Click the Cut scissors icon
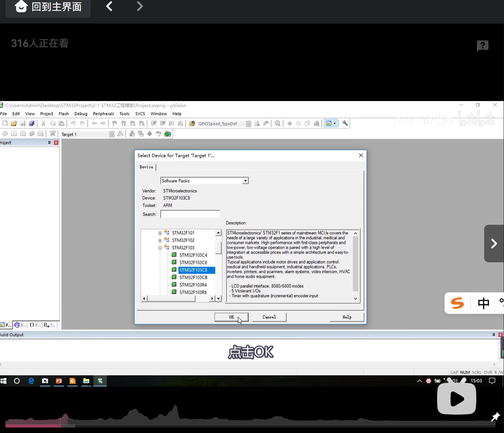The width and height of the screenshot is (504, 433). tap(43, 123)
